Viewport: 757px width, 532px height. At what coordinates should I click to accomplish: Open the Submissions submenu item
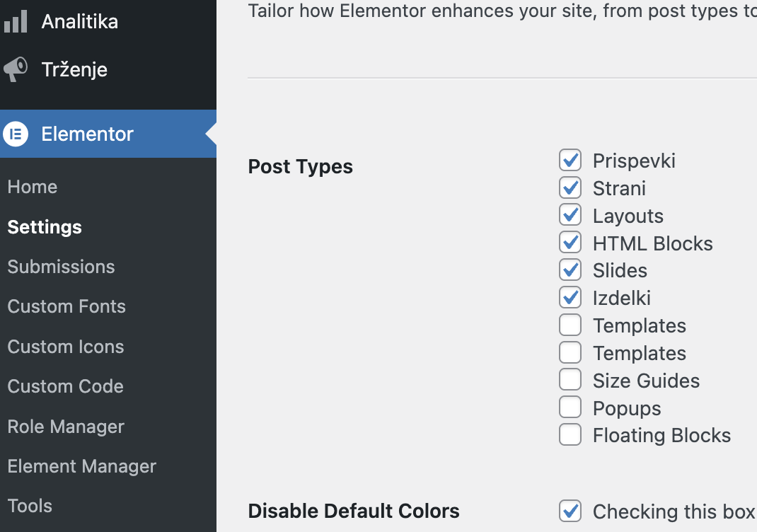coord(61,267)
